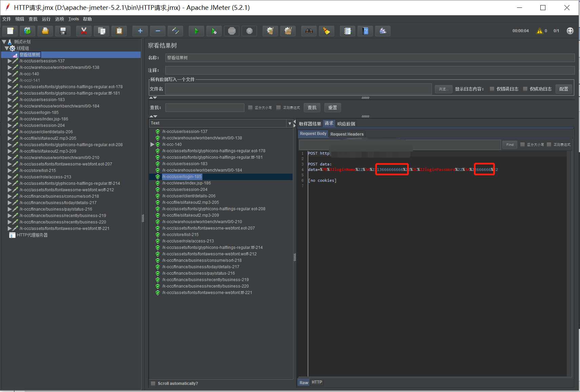Expand /k-occ/user/session-137 in test plan tree

(9, 61)
